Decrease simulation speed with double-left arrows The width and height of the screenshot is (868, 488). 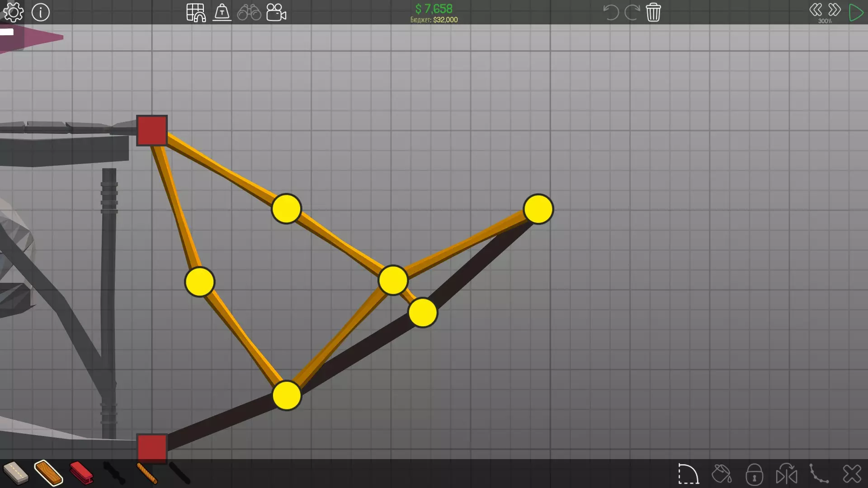pyautogui.click(x=816, y=9)
